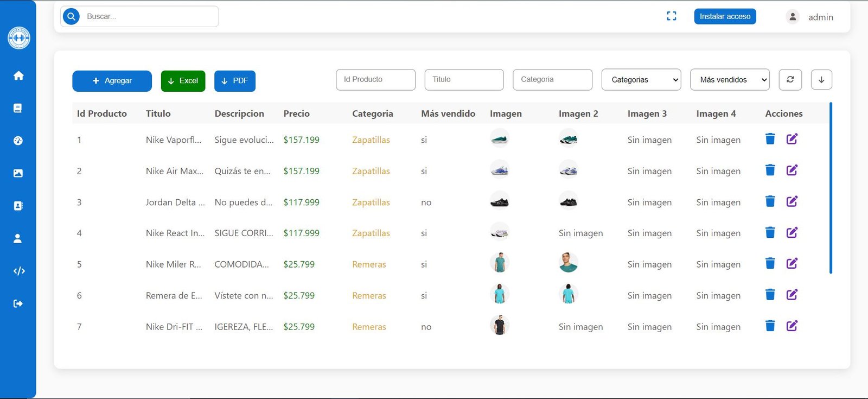The image size is (868, 399).
Task: Click the Precio column header
Action: 296,113
